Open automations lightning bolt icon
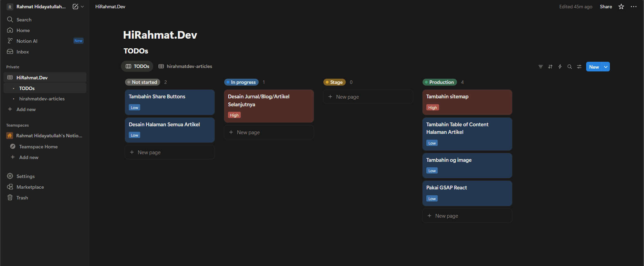The width and height of the screenshot is (644, 266). pos(560,67)
